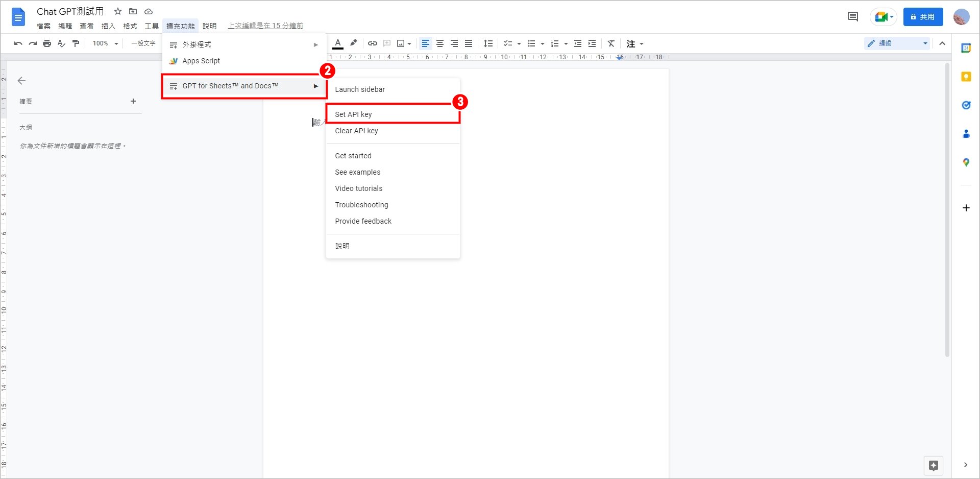This screenshot has height=479, width=980.
Task: Click Provide feedback
Action: [393, 221]
